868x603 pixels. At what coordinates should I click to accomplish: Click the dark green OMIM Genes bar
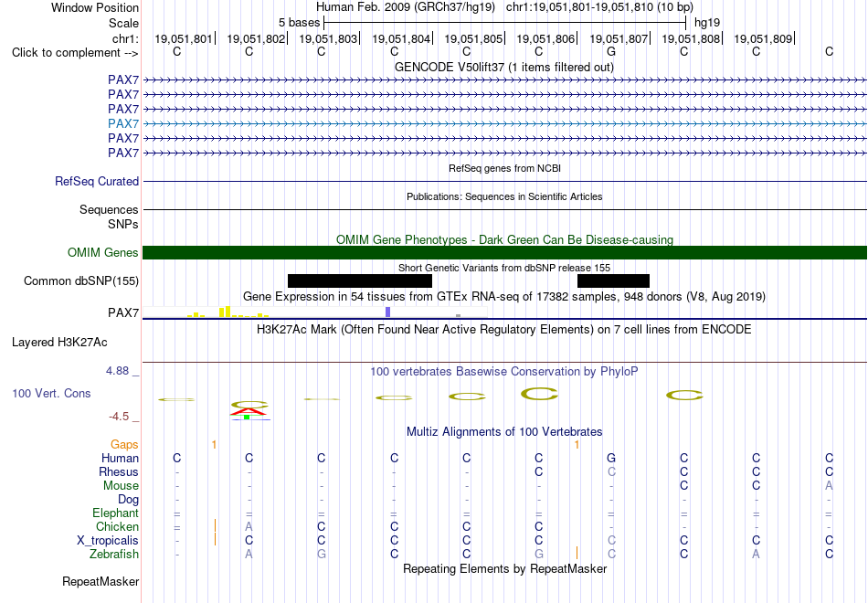pos(505,252)
